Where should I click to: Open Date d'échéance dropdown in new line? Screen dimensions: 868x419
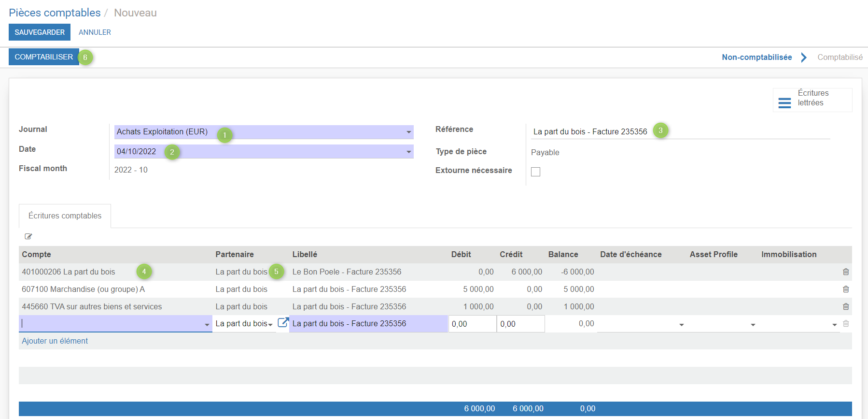click(x=682, y=325)
